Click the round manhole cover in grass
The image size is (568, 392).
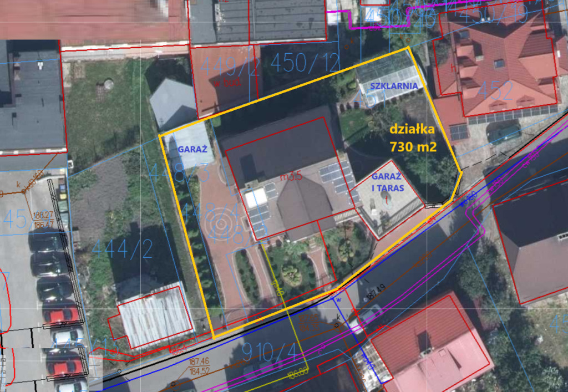[x=108, y=84]
